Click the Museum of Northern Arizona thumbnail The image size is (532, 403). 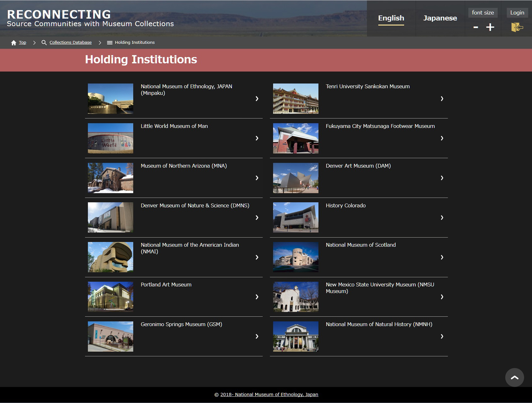[x=110, y=178]
